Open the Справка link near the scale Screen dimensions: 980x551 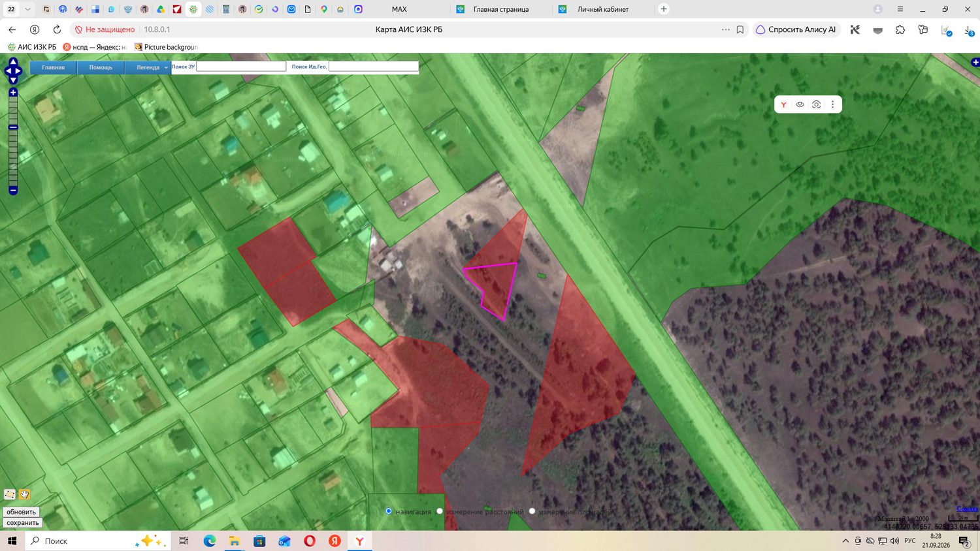[x=968, y=509]
